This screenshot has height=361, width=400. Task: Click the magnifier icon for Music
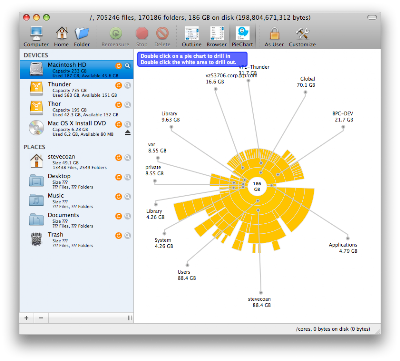(x=127, y=197)
